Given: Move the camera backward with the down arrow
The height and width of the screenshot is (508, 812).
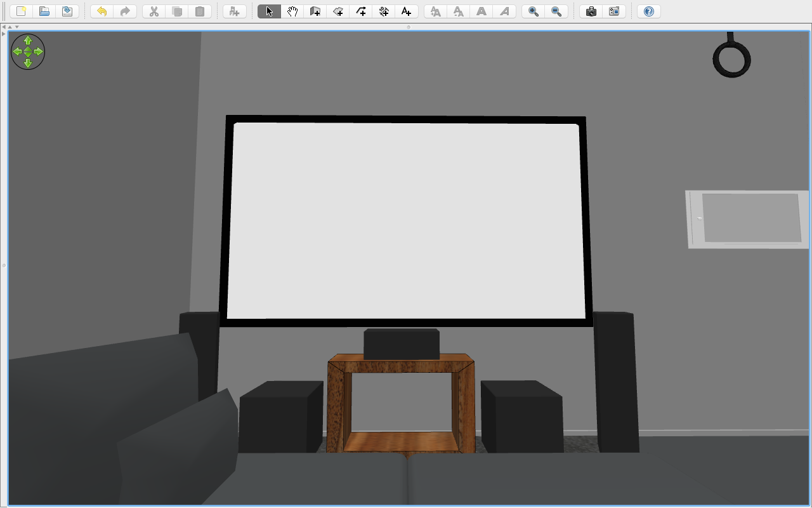Looking at the screenshot, I should pos(28,63).
